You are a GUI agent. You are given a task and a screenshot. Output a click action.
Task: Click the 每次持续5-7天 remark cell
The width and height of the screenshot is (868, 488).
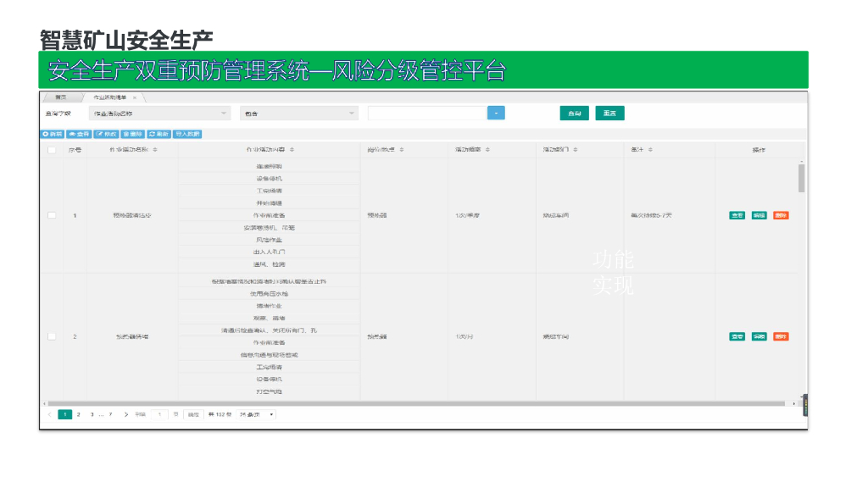click(x=651, y=215)
